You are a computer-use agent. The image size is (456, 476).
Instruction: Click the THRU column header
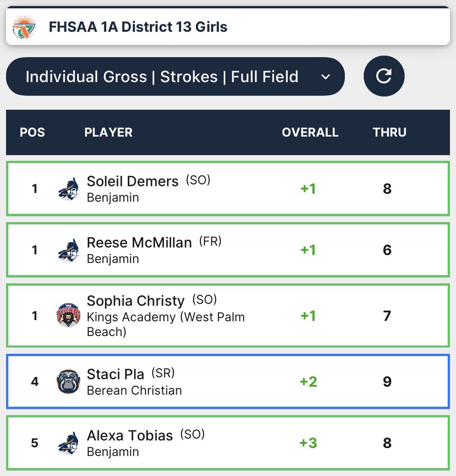pyautogui.click(x=389, y=132)
